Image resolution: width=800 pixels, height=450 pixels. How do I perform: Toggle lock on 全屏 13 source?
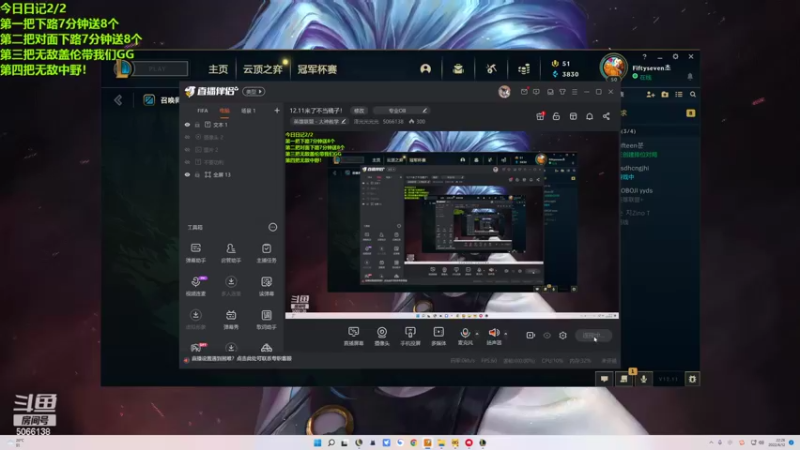click(197, 174)
